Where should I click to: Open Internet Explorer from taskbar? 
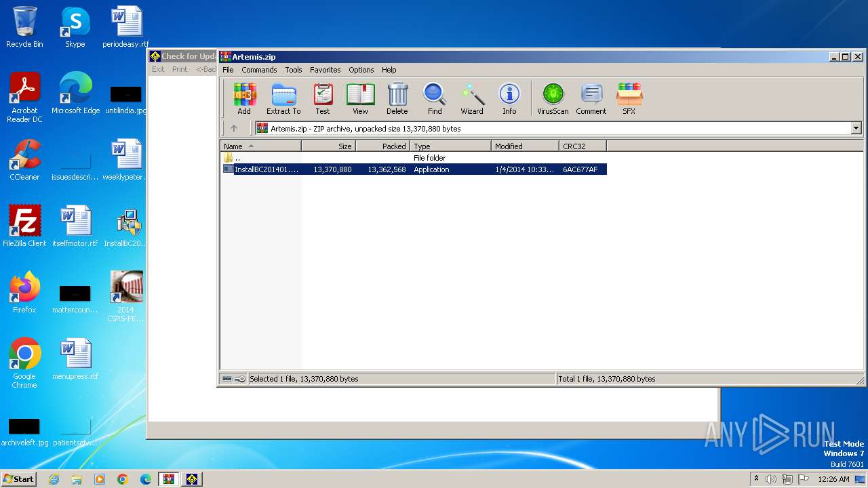pyautogui.click(x=54, y=479)
